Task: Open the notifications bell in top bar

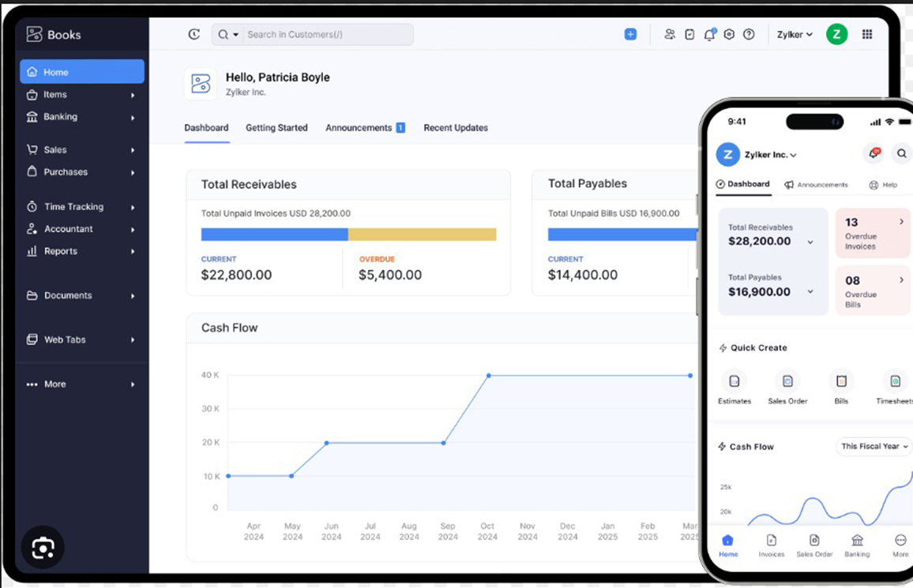Action: click(x=709, y=35)
